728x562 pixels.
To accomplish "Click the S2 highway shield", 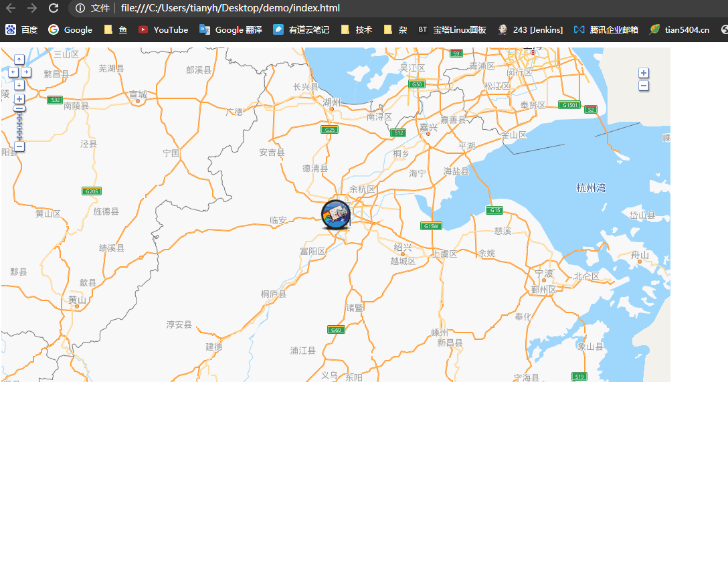I will (x=591, y=110).
